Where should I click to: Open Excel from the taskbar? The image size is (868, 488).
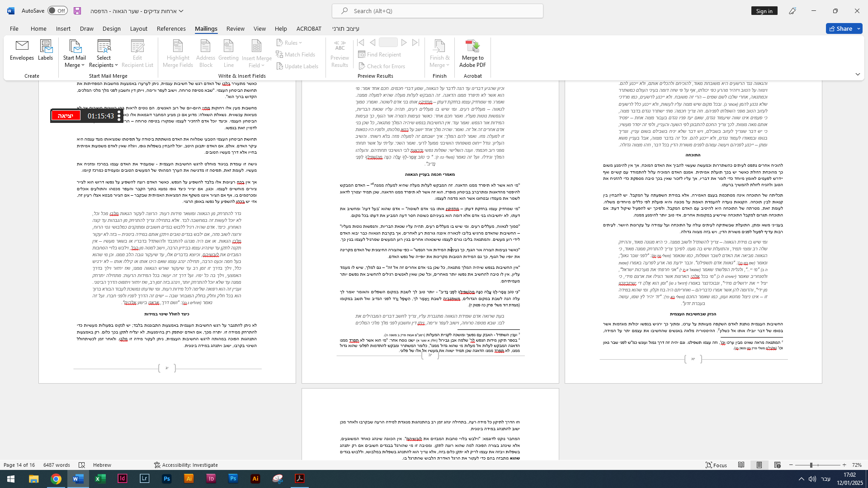pos(100,479)
